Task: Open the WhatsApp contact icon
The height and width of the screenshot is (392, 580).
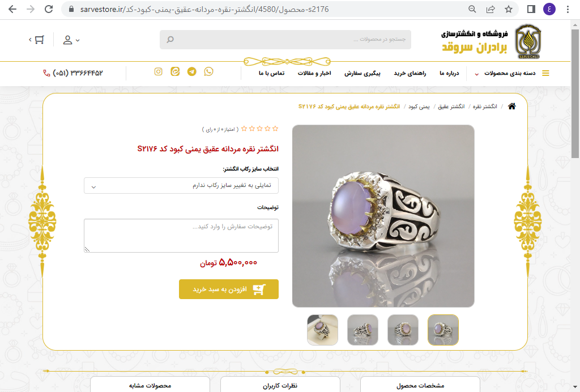Action: [x=208, y=71]
